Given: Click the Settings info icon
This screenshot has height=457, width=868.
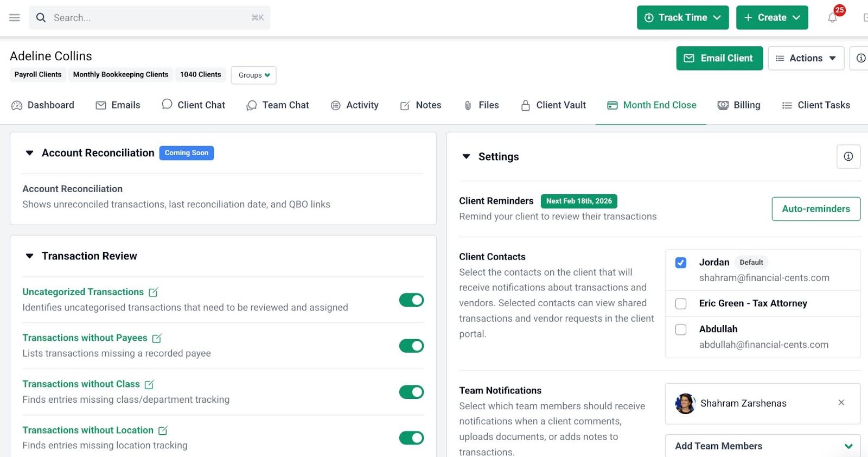Looking at the screenshot, I should coord(848,156).
